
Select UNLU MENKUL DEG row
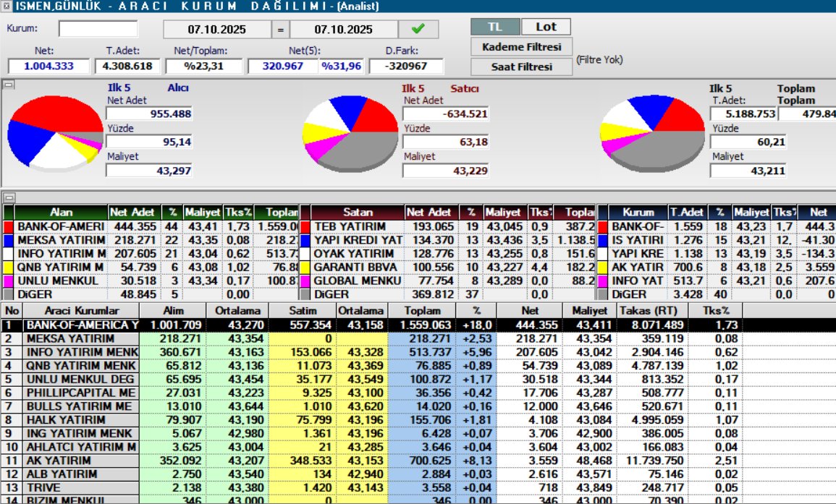(418, 380)
